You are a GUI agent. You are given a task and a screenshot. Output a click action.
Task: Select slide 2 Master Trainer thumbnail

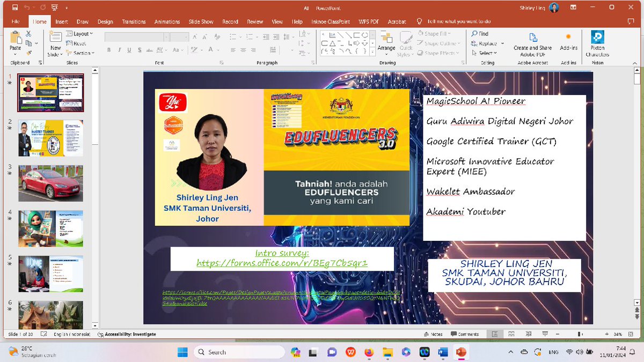click(51, 138)
